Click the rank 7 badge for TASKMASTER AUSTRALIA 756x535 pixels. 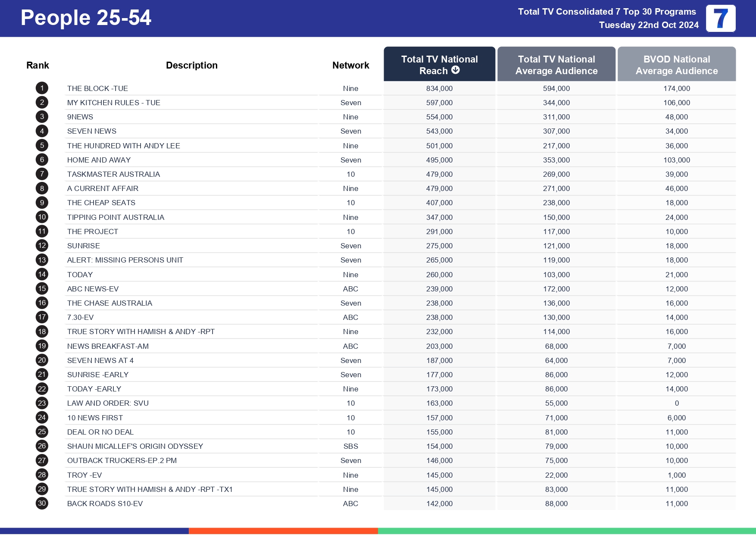pos(41,174)
